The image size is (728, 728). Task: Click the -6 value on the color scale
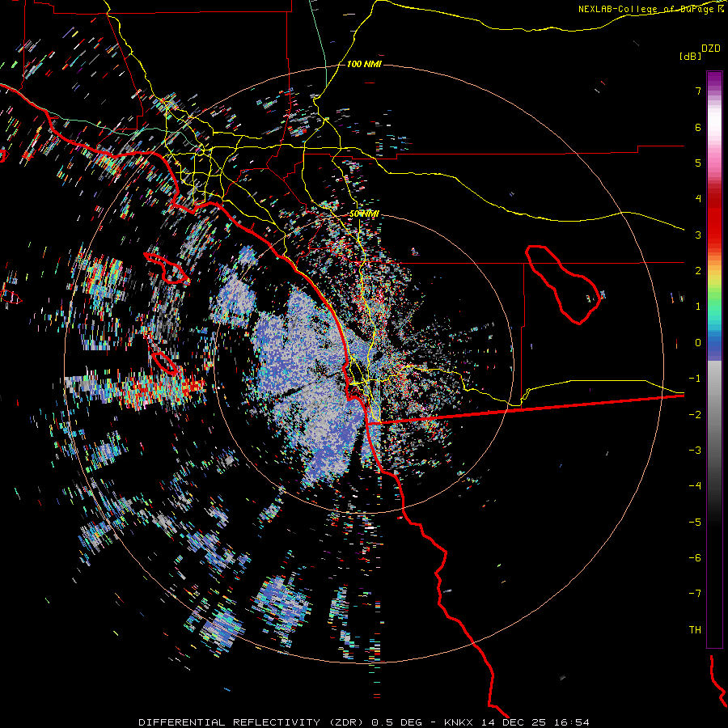coord(695,558)
